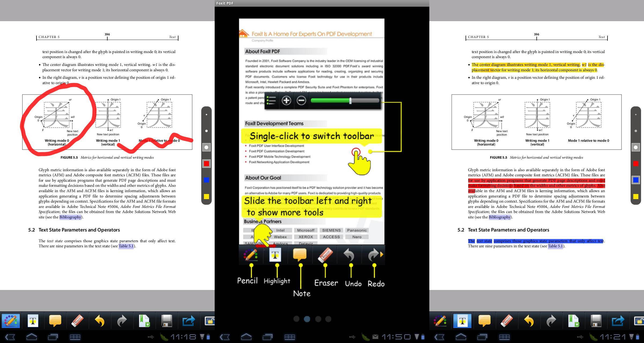Click the Undo button
This screenshot has width=644, height=343.
[x=352, y=255]
